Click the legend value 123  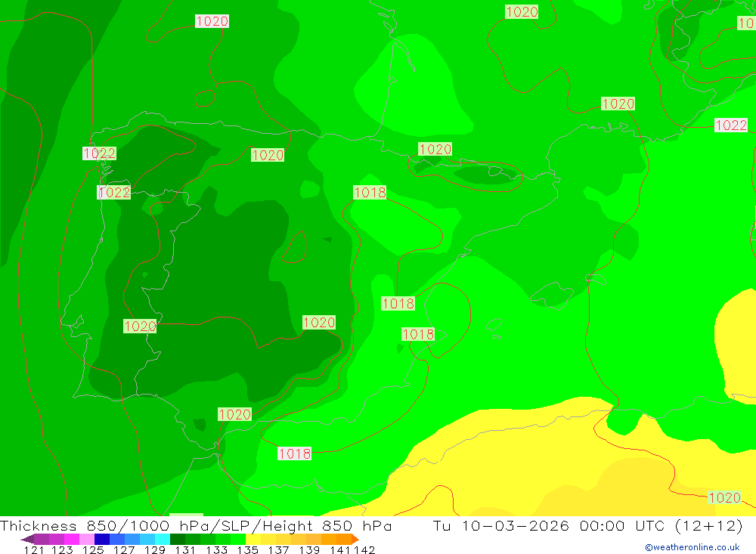point(62,550)
